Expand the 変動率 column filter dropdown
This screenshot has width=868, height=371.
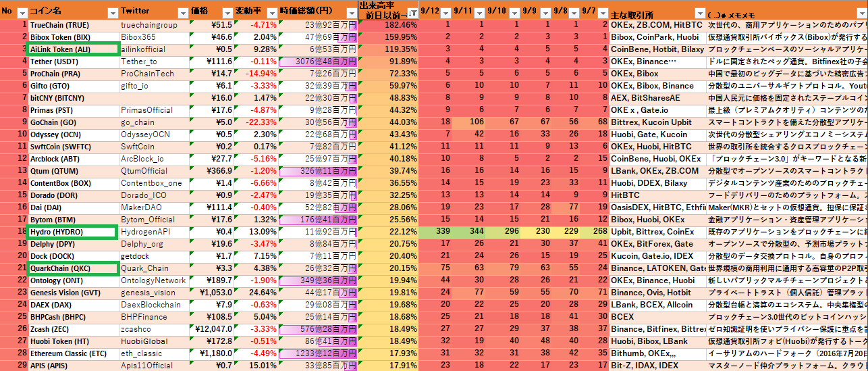coord(271,13)
